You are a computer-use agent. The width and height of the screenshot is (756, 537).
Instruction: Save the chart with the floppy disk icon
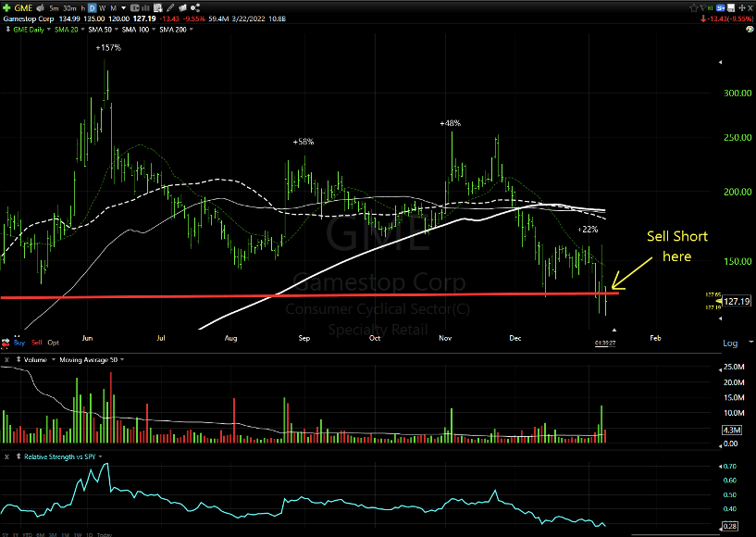pos(731,6)
